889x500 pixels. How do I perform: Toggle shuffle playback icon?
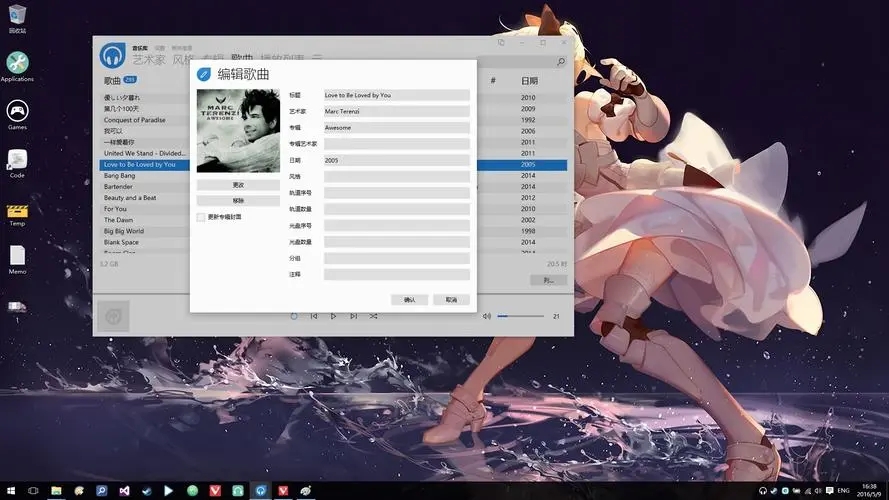373,316
